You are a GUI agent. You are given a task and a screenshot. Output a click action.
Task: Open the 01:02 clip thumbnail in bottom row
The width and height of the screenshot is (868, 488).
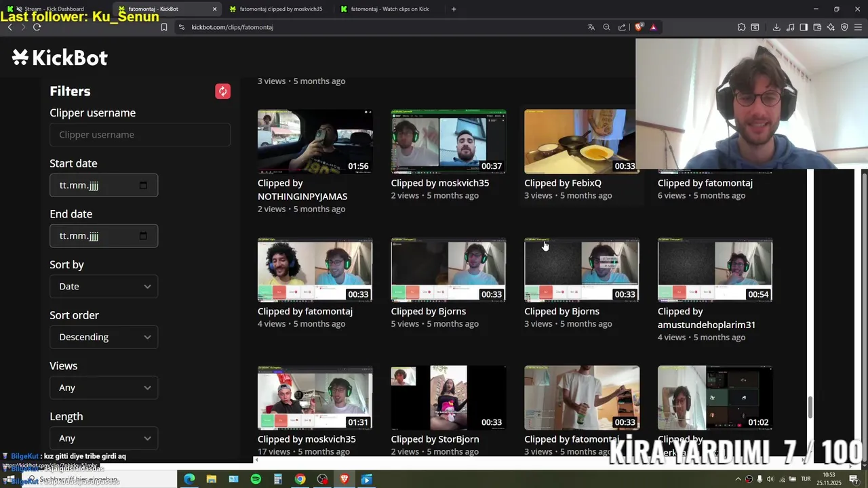[x=715, y=398]
